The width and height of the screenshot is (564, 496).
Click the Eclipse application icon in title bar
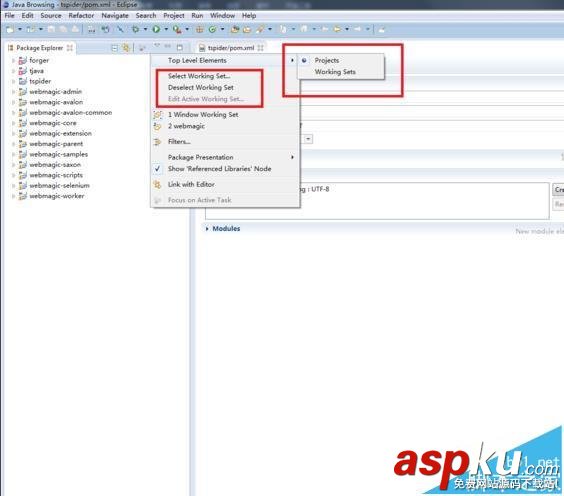[x=6, y=5]
